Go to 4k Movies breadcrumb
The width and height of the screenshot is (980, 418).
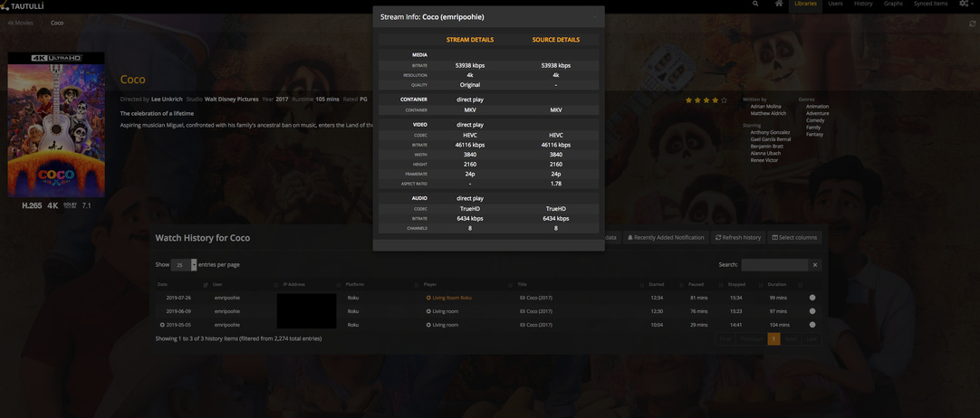(20, 24)
